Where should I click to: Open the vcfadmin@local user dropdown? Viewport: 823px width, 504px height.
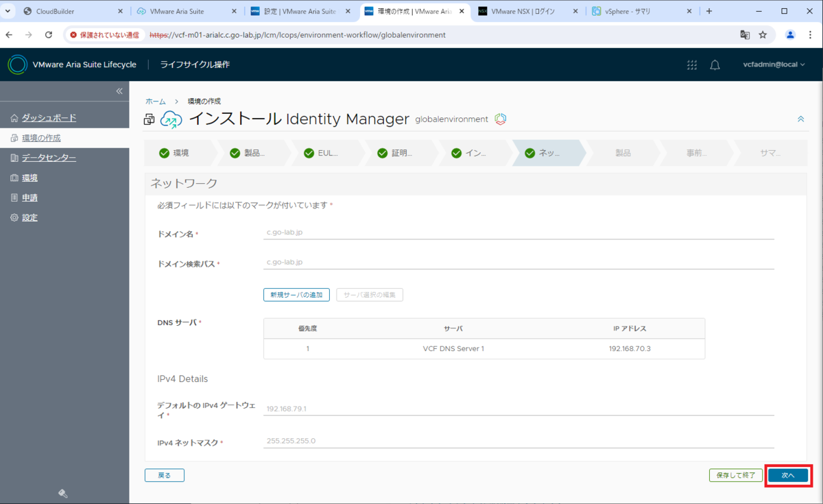[774, 64]
